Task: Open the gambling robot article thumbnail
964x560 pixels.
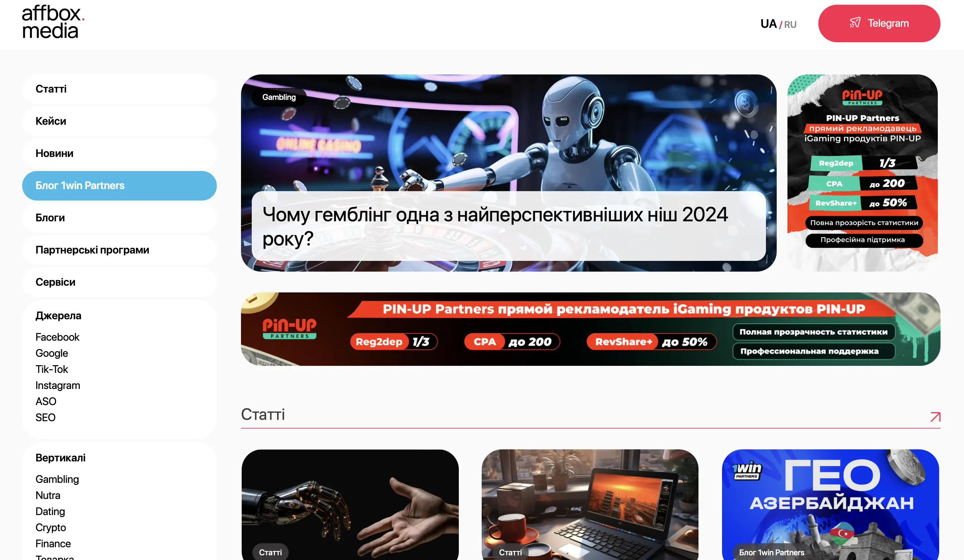Action: coord(509,173)
